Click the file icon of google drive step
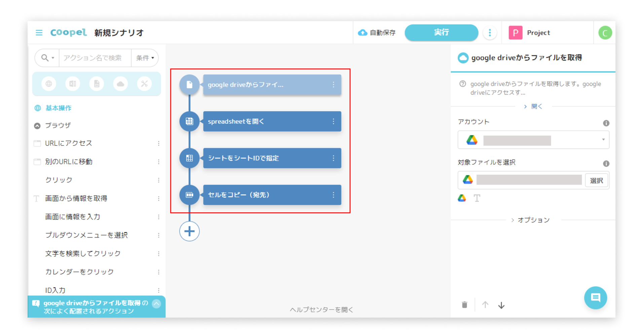Screen dimensions: 644x336 coord(189,85)
